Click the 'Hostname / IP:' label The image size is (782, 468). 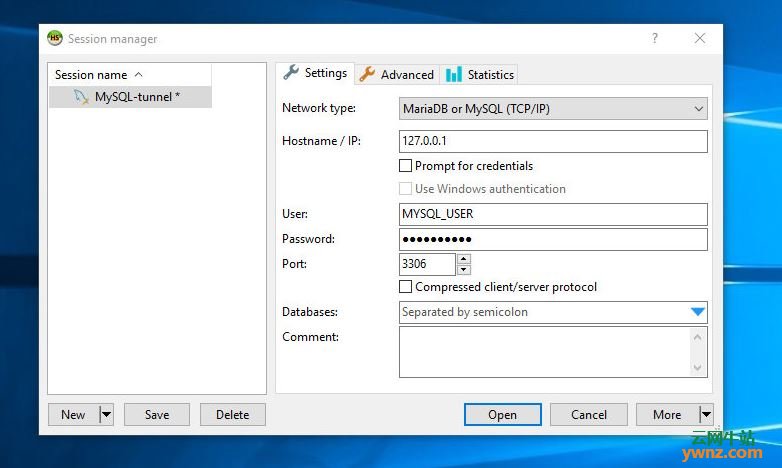pyautogui.click(x=321, y=141)
